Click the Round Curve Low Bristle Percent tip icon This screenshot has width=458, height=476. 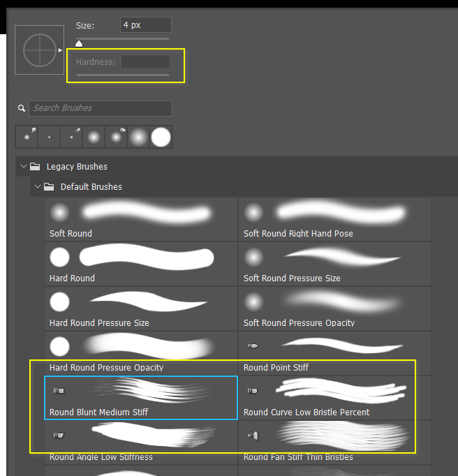252,391
